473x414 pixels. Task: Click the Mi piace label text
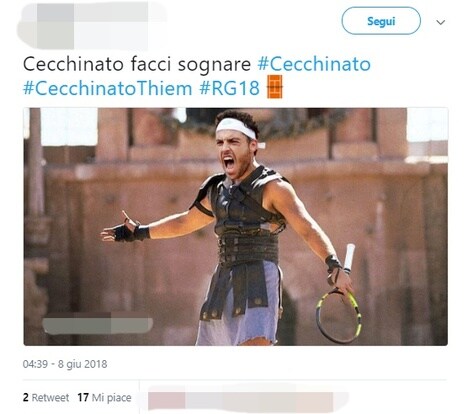coord(112,398)
